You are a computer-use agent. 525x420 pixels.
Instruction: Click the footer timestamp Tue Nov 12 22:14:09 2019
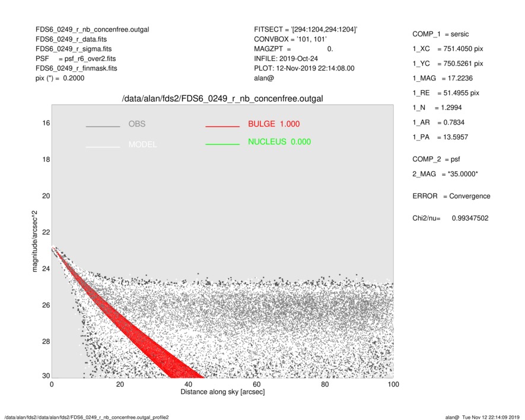[x=491, y=417]
